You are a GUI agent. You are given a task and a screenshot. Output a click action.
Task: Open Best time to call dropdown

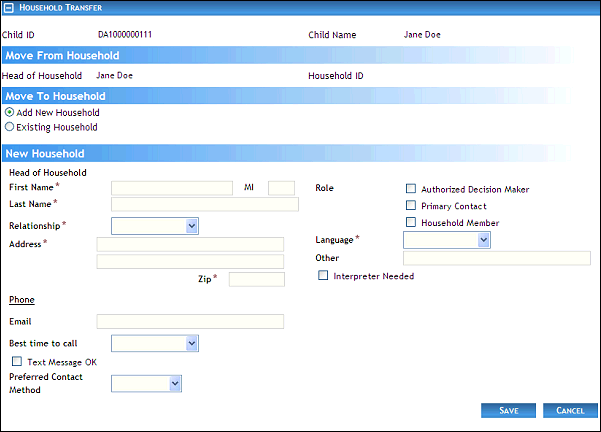155,343
